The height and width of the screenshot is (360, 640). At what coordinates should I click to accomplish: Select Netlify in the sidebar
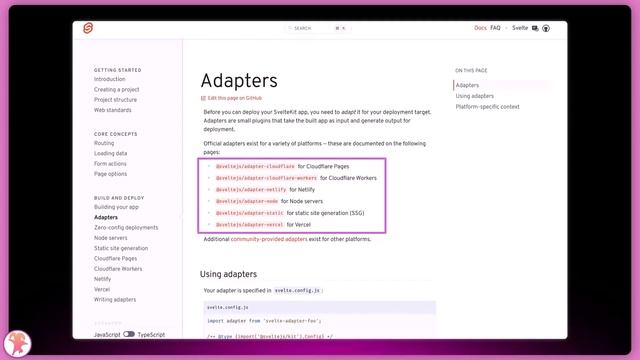102,279
